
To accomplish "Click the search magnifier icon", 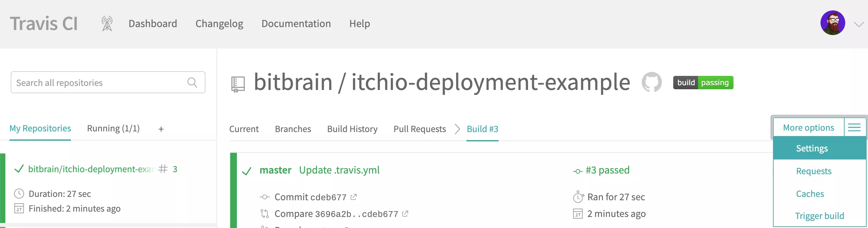I will [192, 82].
